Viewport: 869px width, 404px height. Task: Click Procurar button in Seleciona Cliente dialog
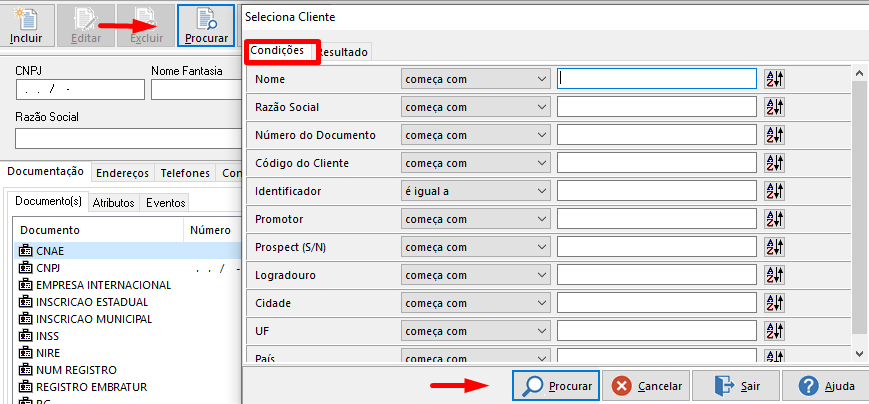[556, 386]
